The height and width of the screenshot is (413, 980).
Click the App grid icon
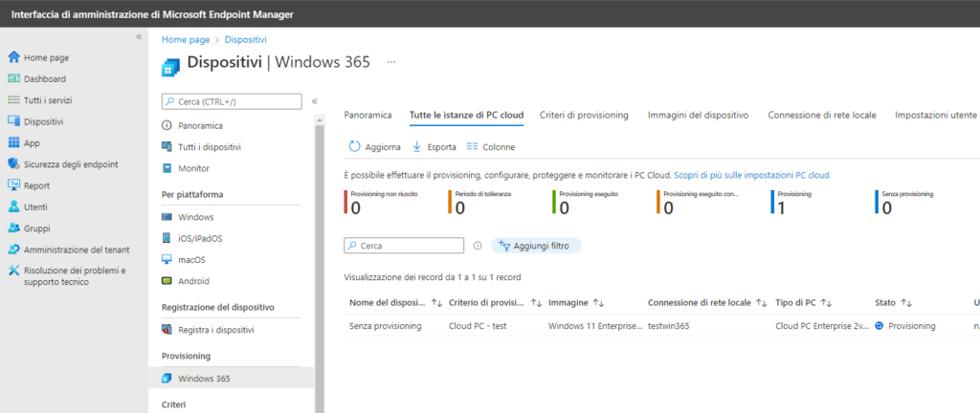(x=13, y=142)
